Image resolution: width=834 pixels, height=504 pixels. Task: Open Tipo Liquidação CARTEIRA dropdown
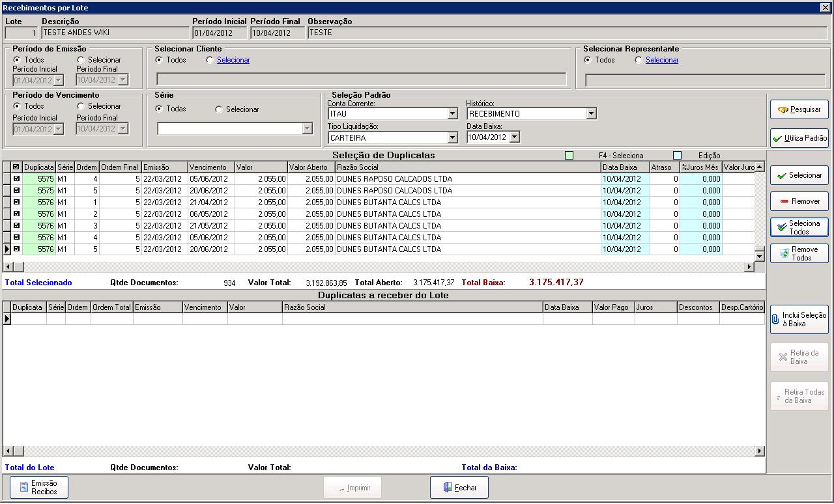coord(452,138)
